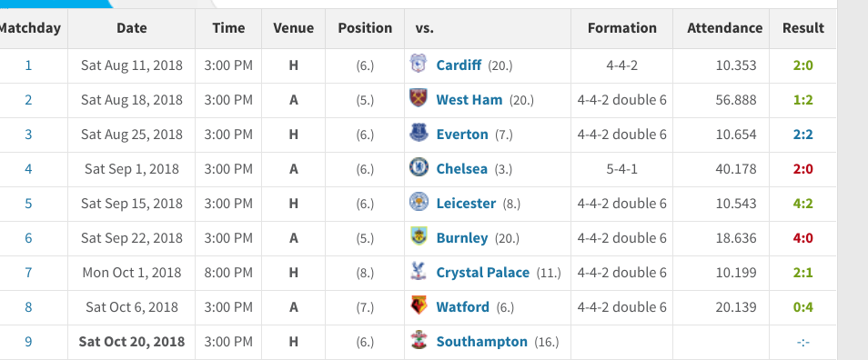Click the Chelsea club badge
The image size is (868, 360).
pos(419,167)
